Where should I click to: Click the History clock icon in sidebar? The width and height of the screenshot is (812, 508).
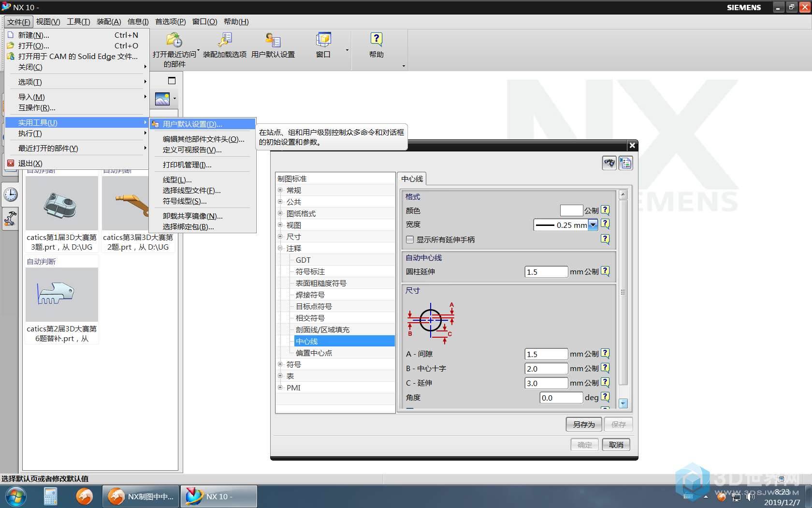[x=11, y=194]
